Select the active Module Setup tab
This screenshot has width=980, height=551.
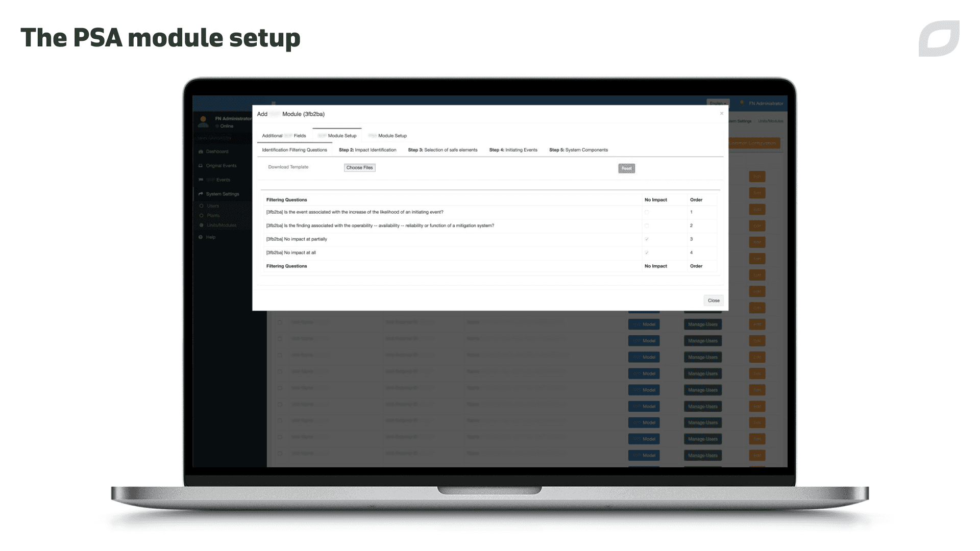point(337,136)
